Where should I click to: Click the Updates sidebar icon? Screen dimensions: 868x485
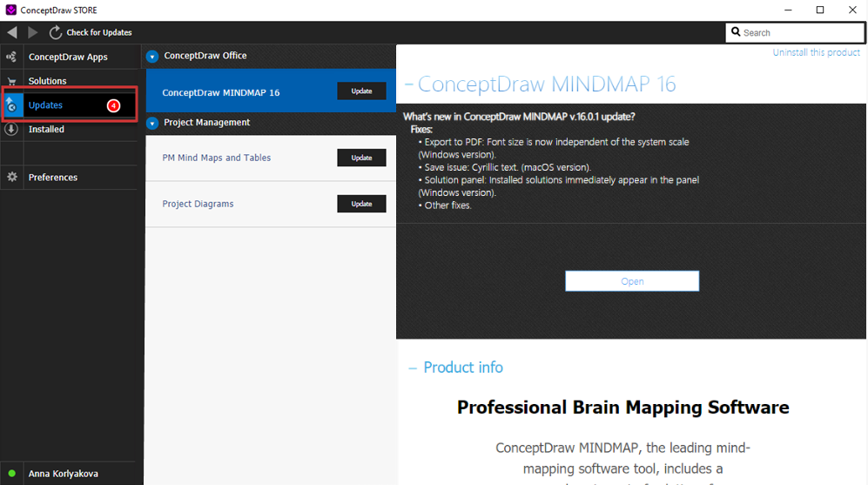[x=11, y=104]
